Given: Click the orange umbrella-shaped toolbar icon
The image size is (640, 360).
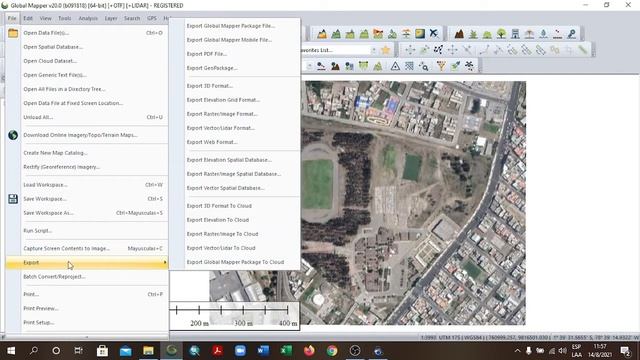Looking at the screenshot, I should [x=529, y=34].
